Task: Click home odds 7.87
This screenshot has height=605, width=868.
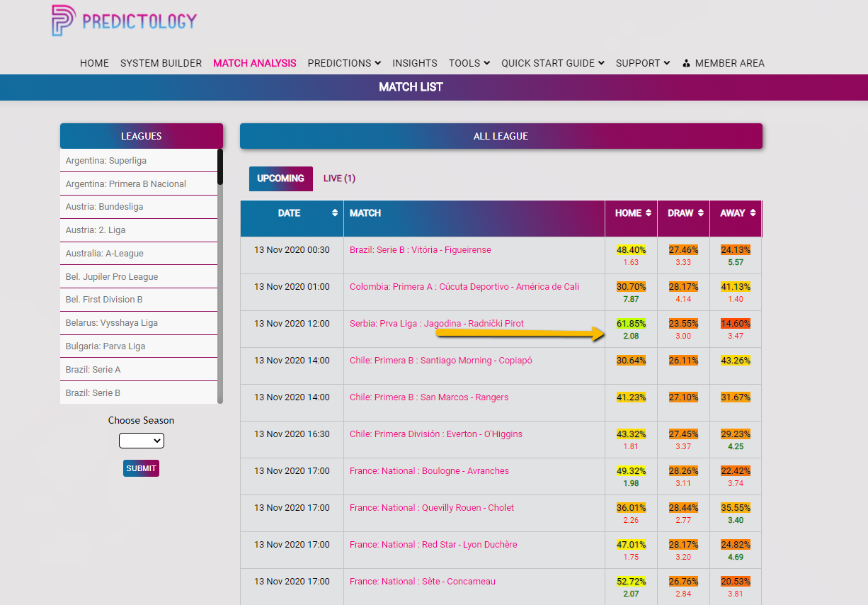Action: (x=631, y=299)
